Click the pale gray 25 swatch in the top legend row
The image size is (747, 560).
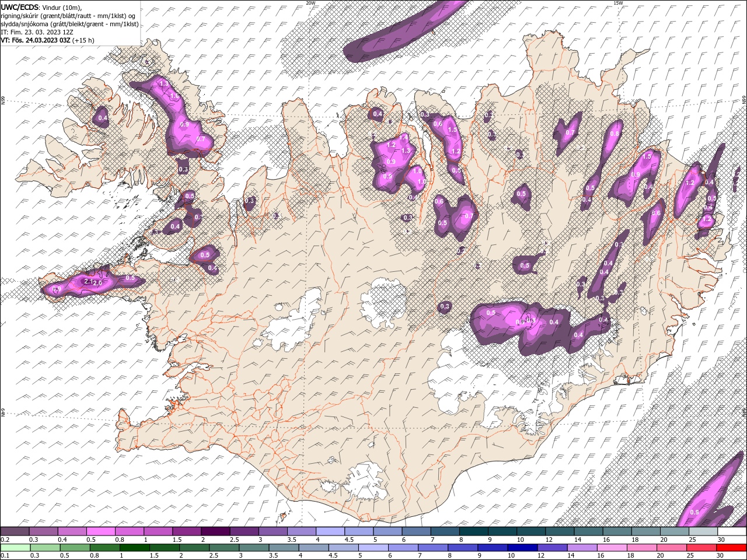[703, 531]
